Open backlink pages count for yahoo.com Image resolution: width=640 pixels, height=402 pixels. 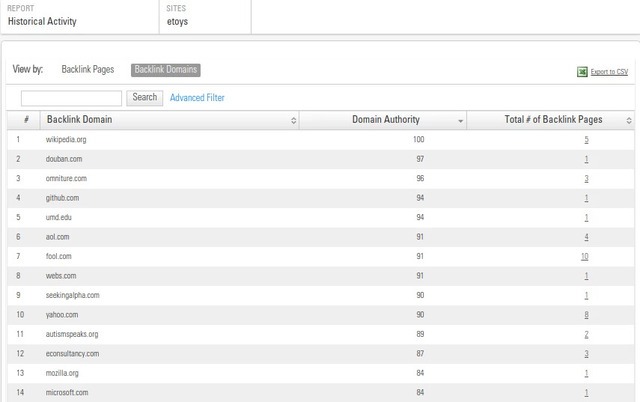tap(586, 315)
